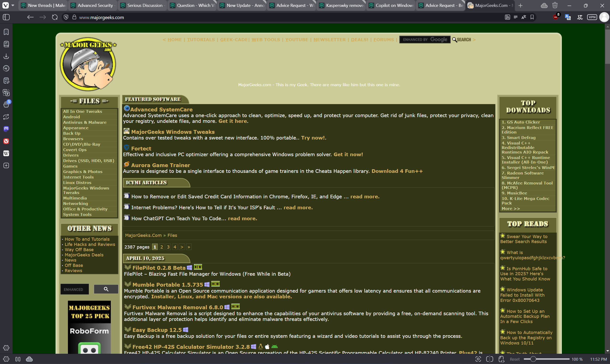The image size is (610, 364).
Task: Open a new tab with the plus button
Action: coord(521,5)
